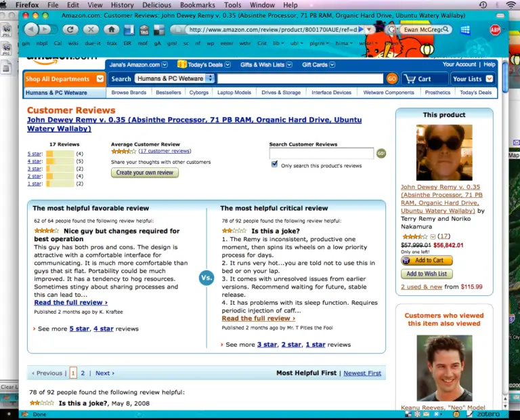Click the blue X icon in status bar
The image size is (520, 420).
436,414
